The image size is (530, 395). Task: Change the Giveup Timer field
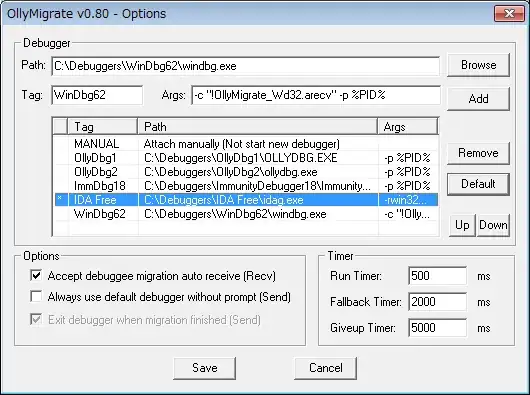click(437, 328)
